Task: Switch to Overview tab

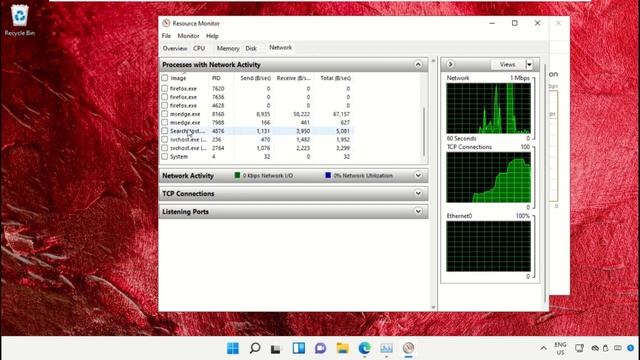Action: point(175,48)
